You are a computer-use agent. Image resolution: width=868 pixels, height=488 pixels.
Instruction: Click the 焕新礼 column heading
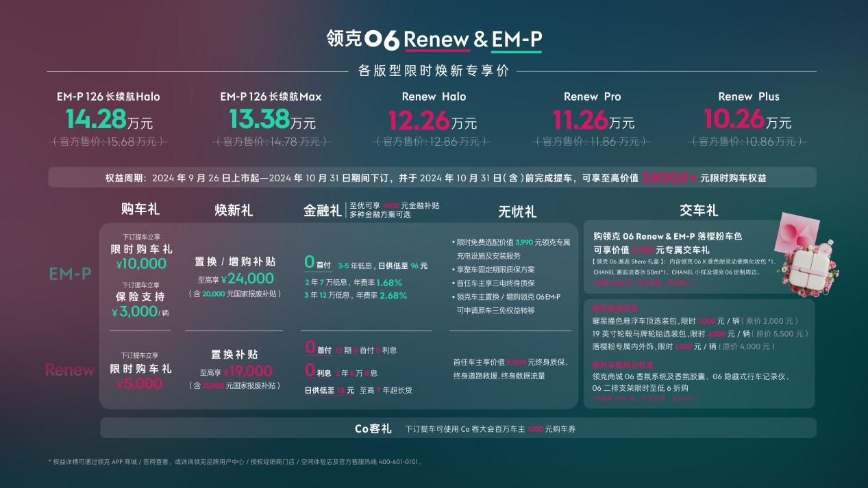tap(234, 210)
